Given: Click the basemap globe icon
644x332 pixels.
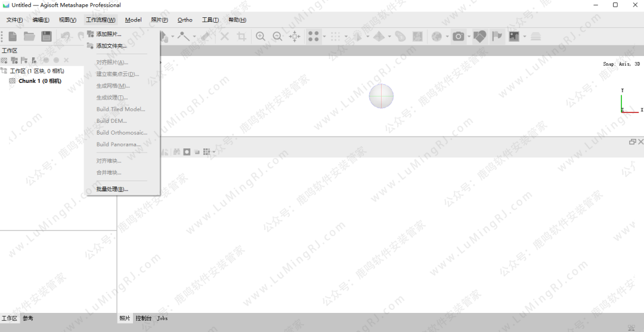Looking at the screenshot, I should point(436,36).
